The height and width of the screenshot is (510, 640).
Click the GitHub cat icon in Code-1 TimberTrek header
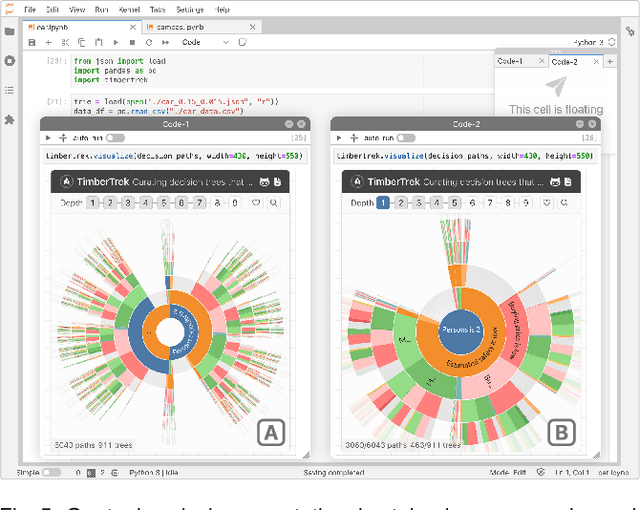point(265,182)
